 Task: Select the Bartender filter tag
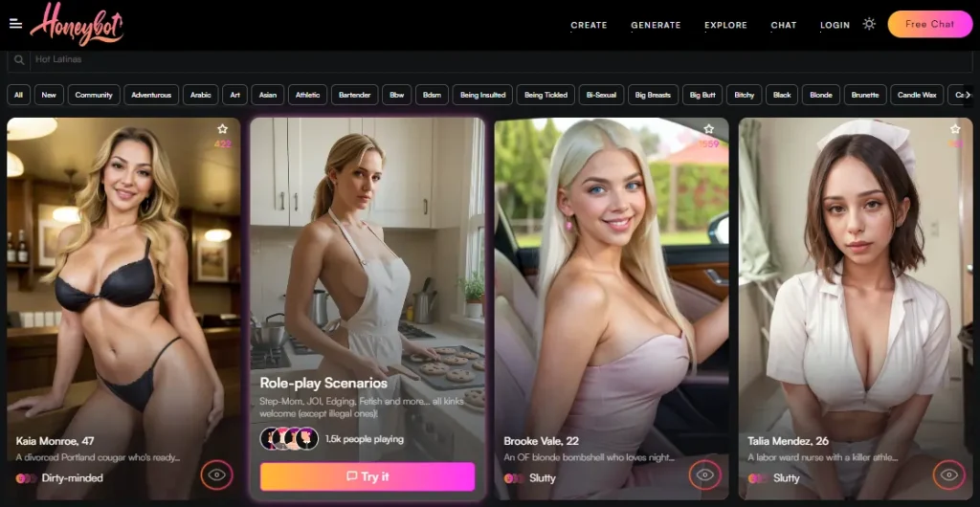click(354, 95)
